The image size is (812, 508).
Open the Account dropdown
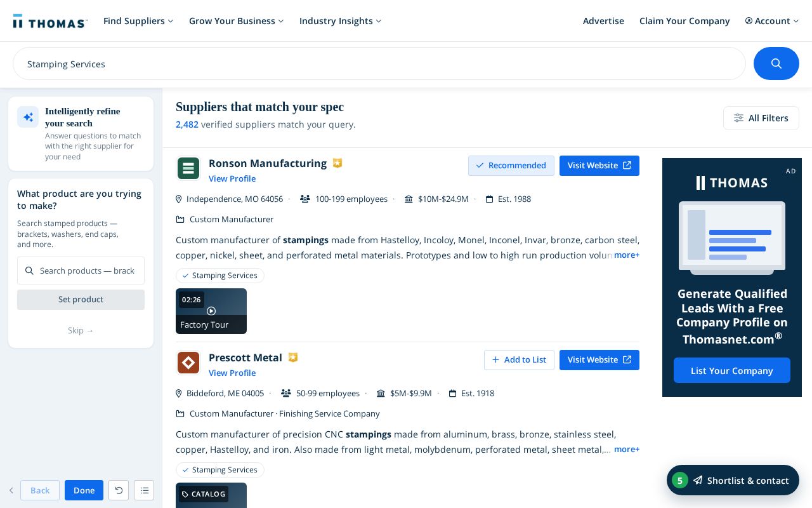coord(772,21)
